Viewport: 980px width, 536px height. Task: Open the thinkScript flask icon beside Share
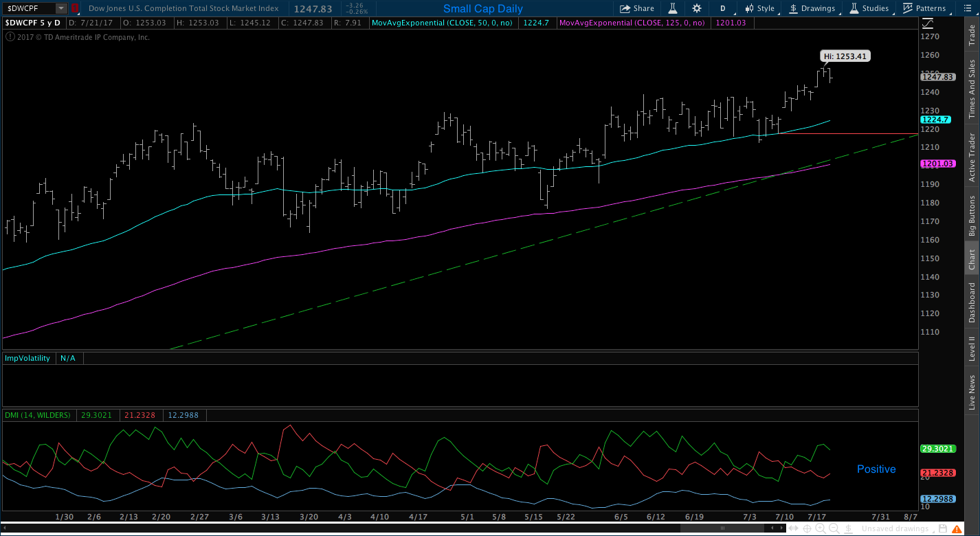pyautogui.click(x=673, y=8)
